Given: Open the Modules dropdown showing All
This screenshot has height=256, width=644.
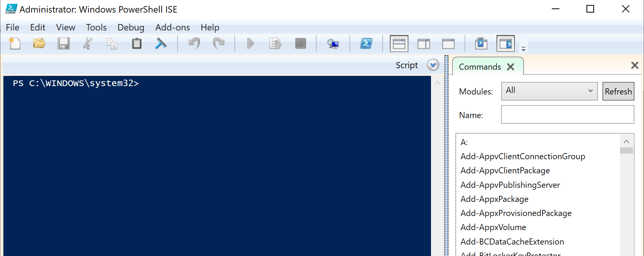Looking at the screenshot, I should (549, 91).
